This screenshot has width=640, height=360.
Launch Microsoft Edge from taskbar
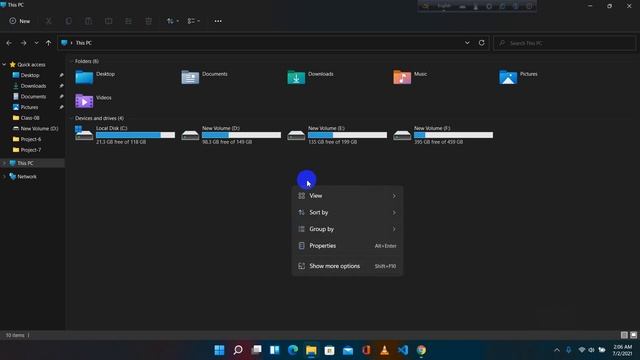293,350
